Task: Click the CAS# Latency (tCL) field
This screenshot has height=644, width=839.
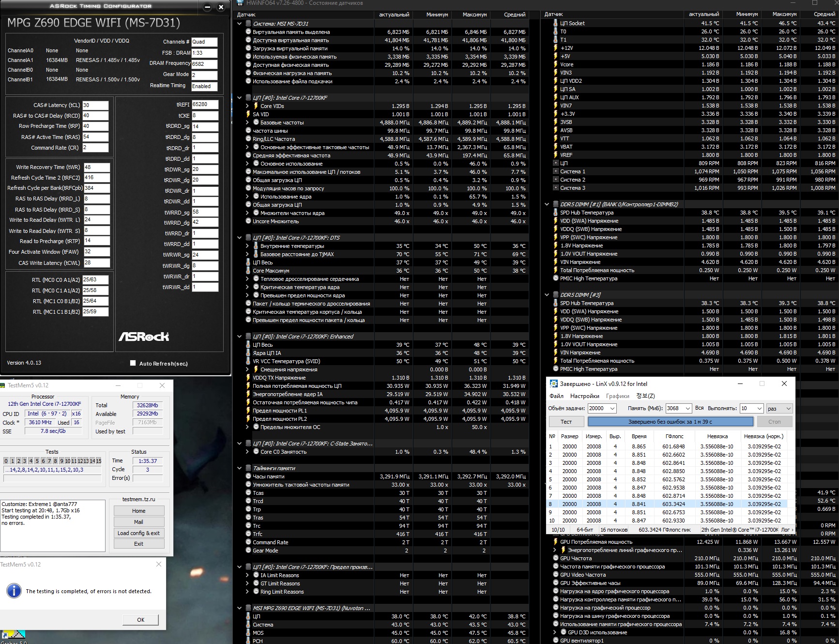Action: click(95, 105)
